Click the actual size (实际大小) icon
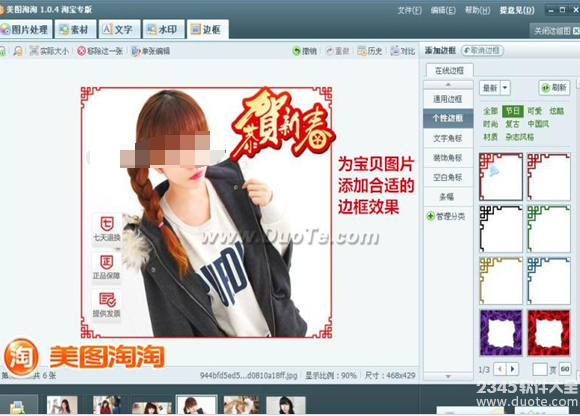 point(34,51)
